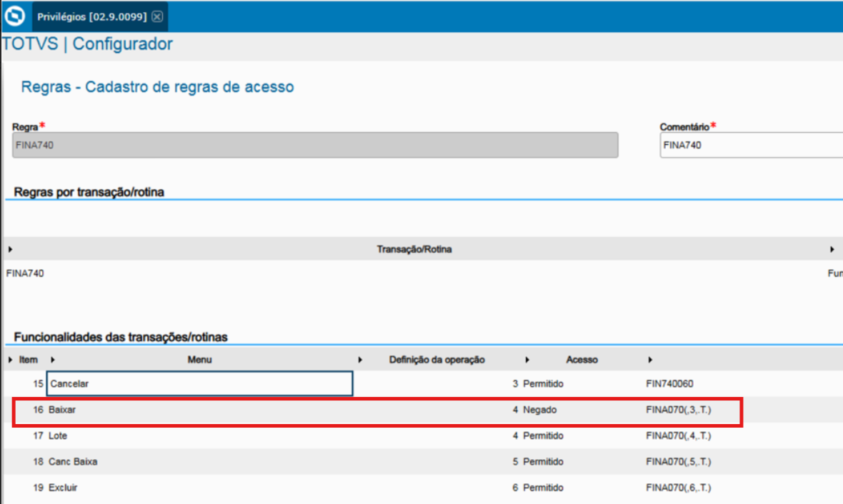Click the arrow left of the Acesso header
The height and width of the screenshot is (504, 843).
coord(527,360)
